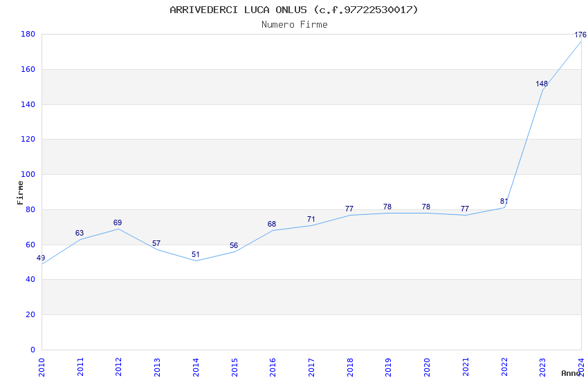Click the data label 63

80,234
